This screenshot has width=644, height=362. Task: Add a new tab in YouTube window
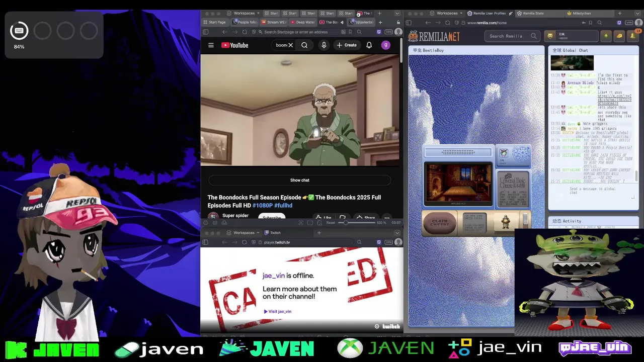(x=380, y=22)
